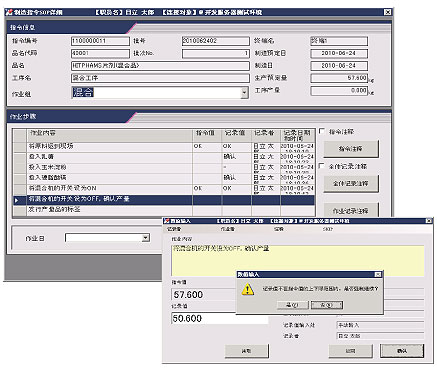Select the highlighted row about switching mixer OFF
Screen dimensions: 437x373
click(x=163, y=200)
